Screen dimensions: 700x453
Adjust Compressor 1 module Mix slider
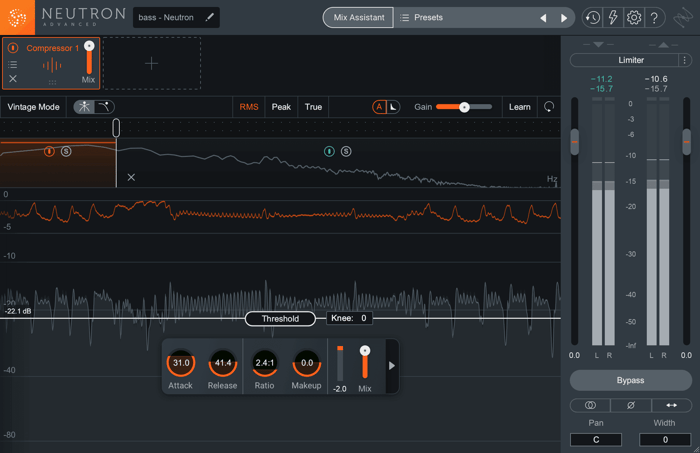point(89,58)
